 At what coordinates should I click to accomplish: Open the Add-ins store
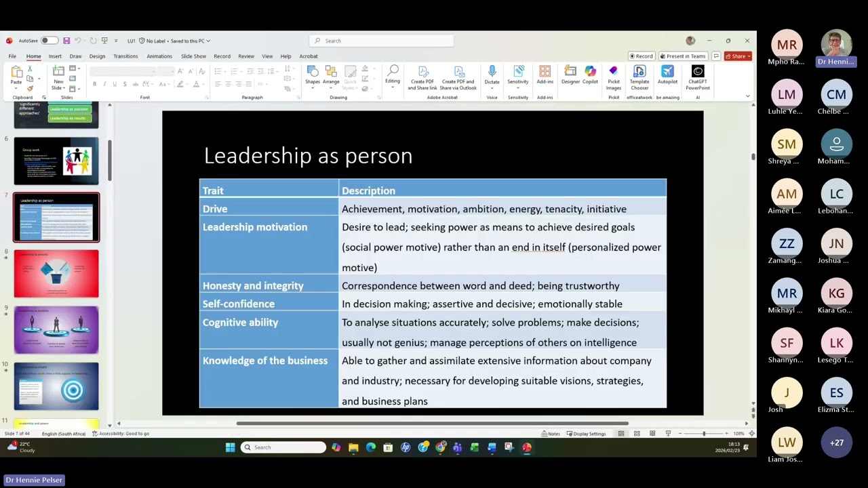[x=545, y=76]
